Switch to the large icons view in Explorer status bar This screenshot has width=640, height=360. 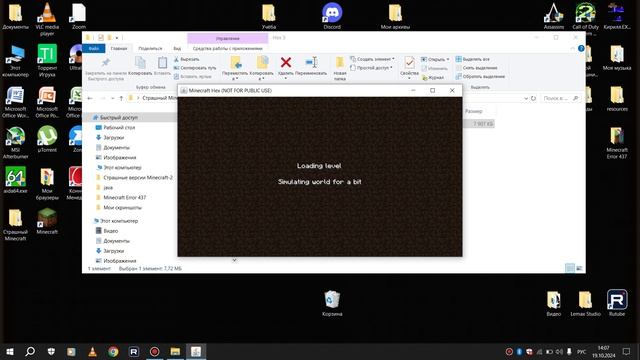[579, 268]
